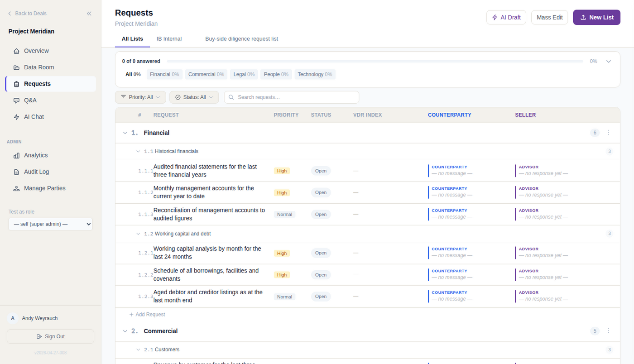Click the Search requests field
The image size is (634, 364).
pos(291,97)
